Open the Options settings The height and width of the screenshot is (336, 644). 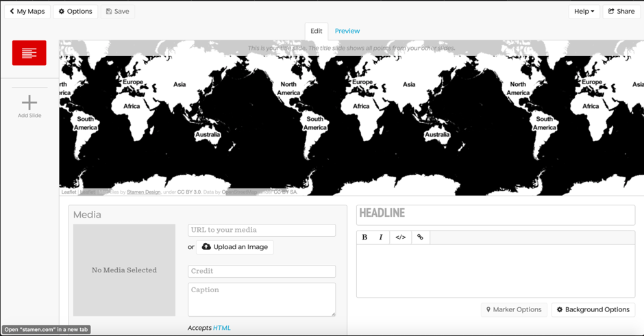(75, 12)
